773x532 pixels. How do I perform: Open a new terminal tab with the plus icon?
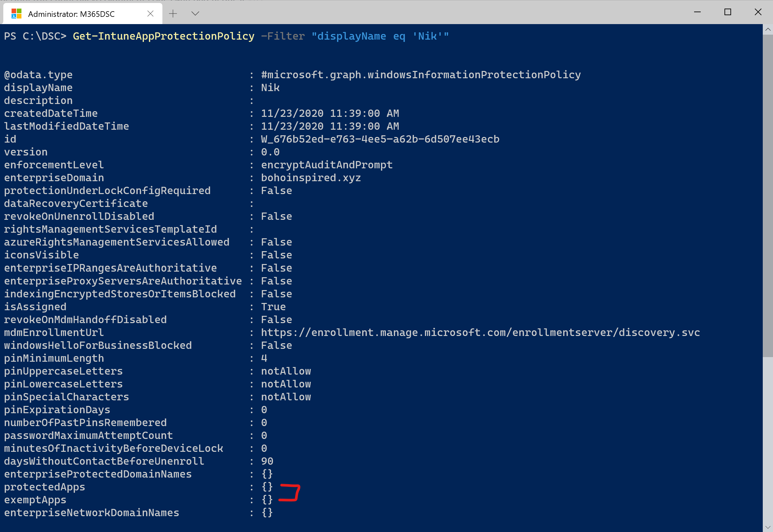tap(173, 14)
